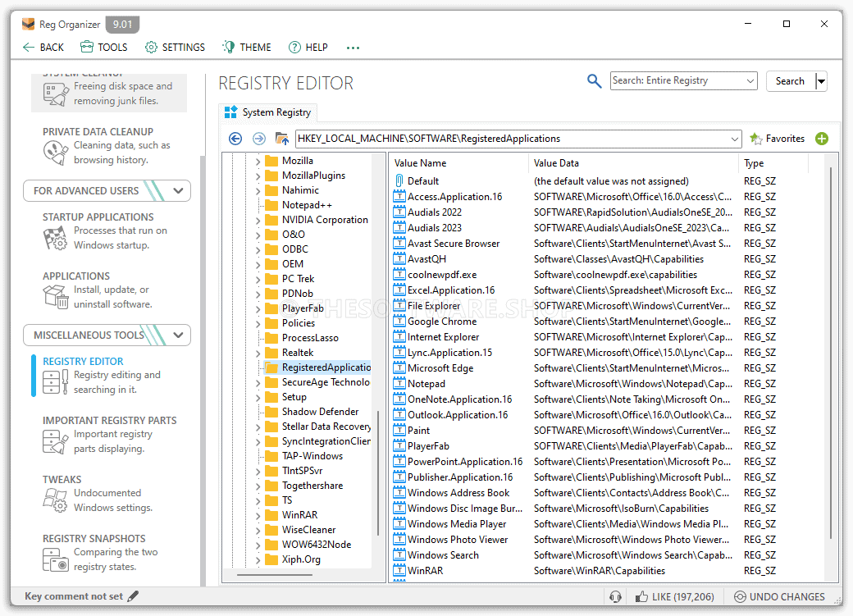Viewport: 853px width, 616px height.
Task: Expand the WOW6432Node tree node
Action: [258, 545]
